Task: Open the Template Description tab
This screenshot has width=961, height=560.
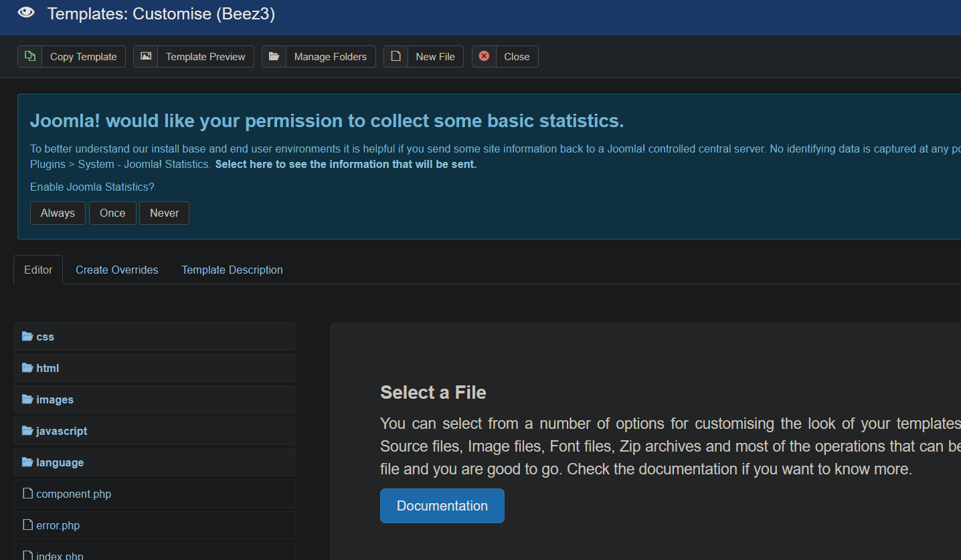Action: (x=232, y=270)
